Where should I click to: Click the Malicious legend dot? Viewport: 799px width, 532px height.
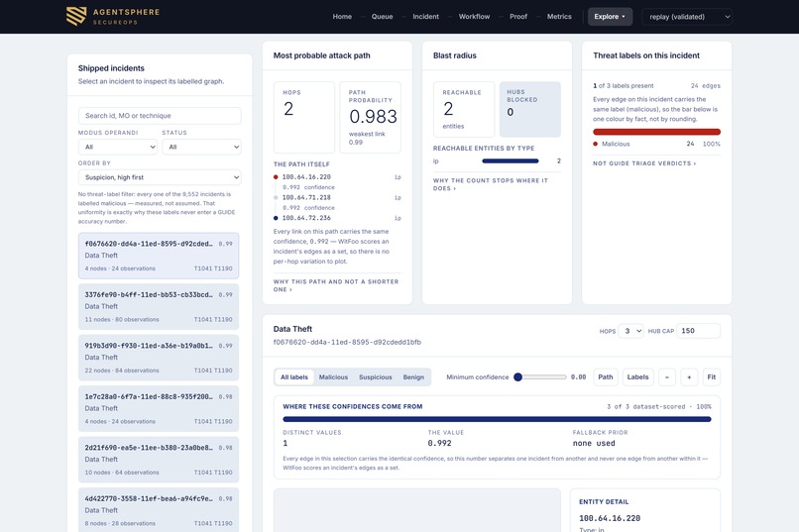click(x=595, y=144)
